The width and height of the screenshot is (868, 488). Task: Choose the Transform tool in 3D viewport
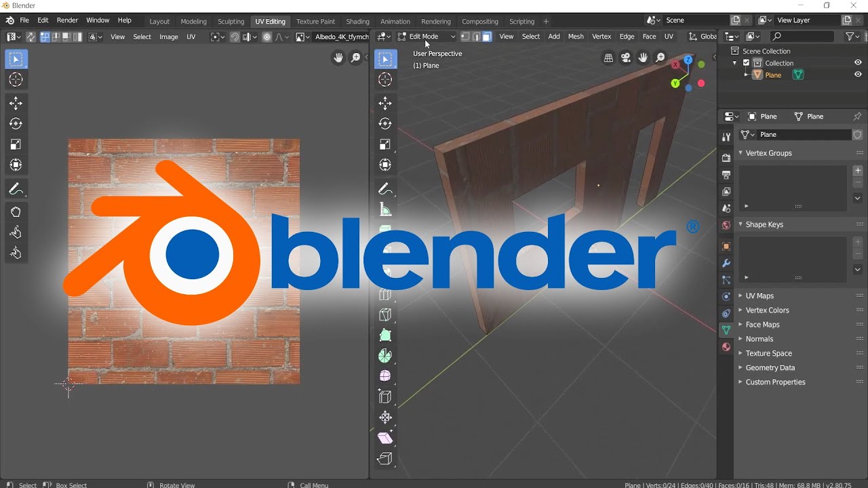(x=385, y=165)
